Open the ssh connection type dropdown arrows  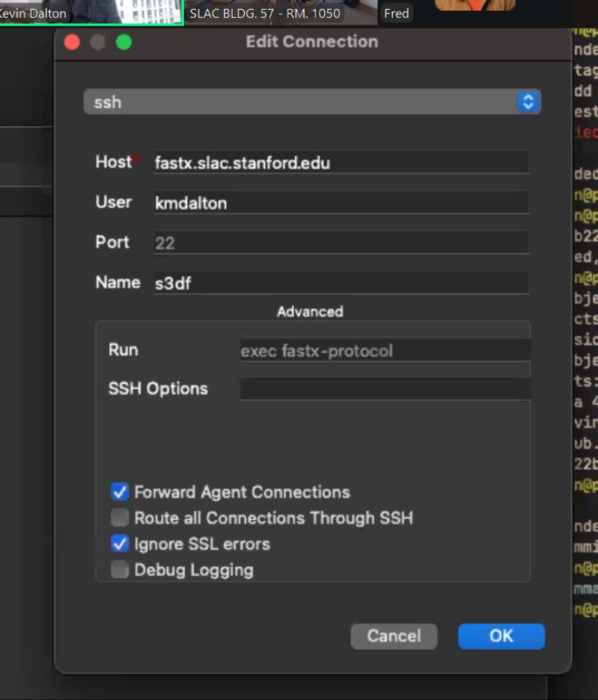(528, 102)
